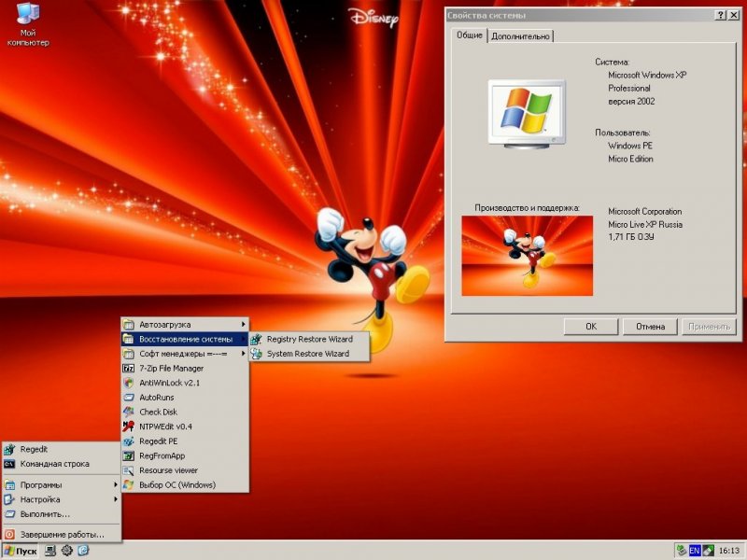Viewport: 747px width, 560px height.
Task: Expand the Программы submenu
Action: pos(61,484)
